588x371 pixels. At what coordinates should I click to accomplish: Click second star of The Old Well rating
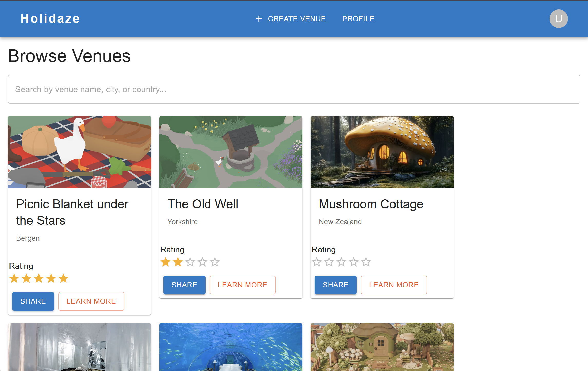point(178,262)
